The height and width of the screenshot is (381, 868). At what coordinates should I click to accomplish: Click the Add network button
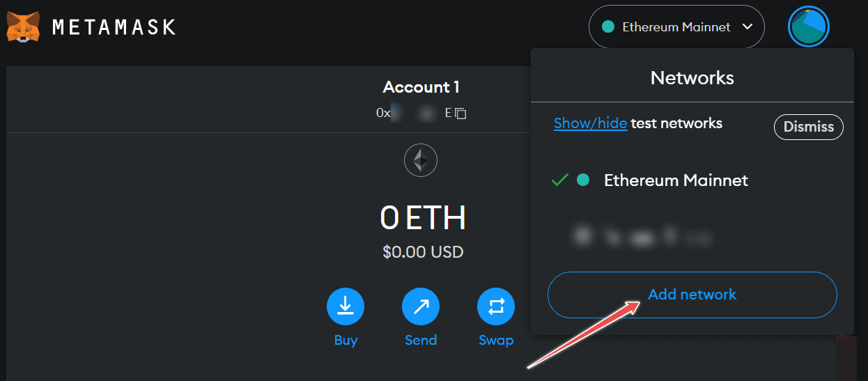692,295
